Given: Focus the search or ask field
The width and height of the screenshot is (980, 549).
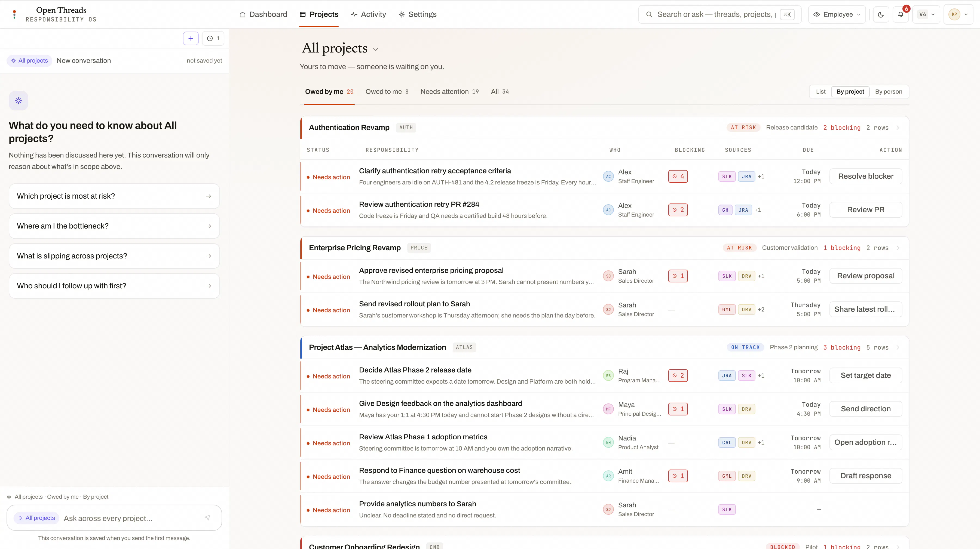Looking at the screenshot, I should coord(720,14).
